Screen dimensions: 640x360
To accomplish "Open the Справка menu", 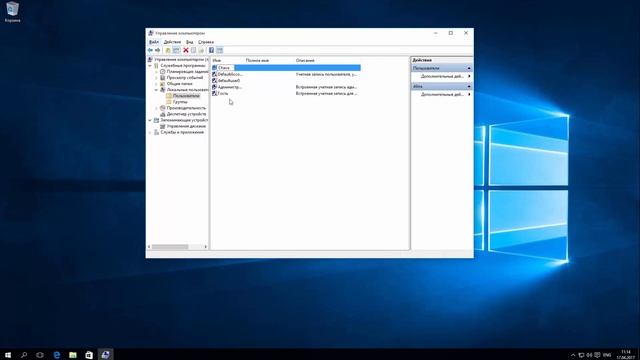I will click(206, 42).
